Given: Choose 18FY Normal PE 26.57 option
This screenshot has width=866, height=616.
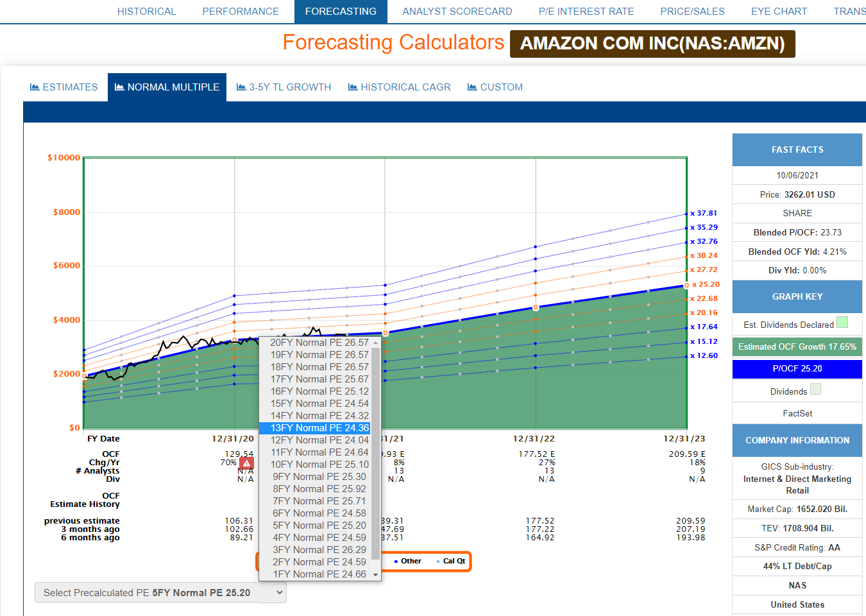Looking at the screenshot, I should [x=315, y=367].
